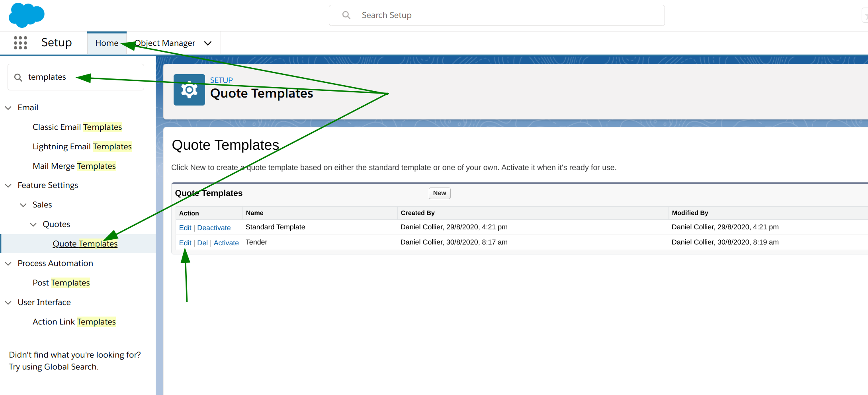
Task: Open the App Launcher grid icon
Action: pos(20,43)
